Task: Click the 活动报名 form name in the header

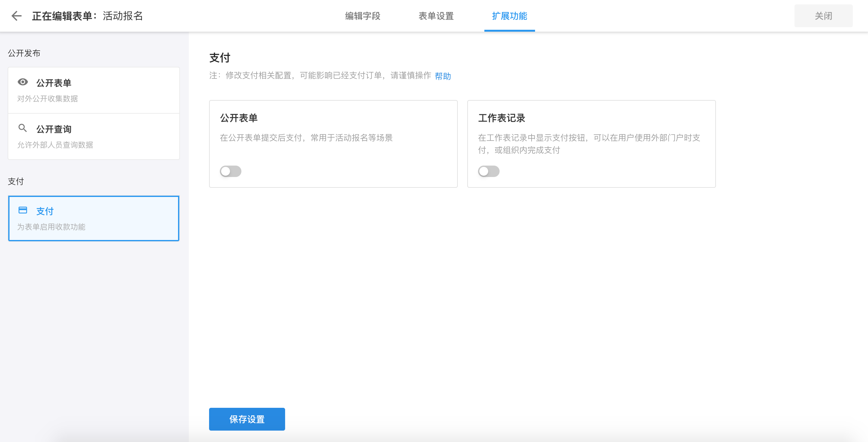Action: [123, 16]
